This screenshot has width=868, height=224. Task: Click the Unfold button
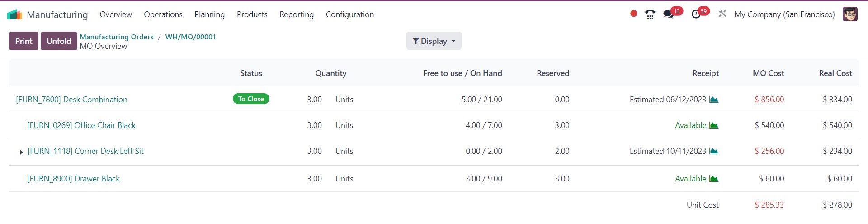point(59,41)
